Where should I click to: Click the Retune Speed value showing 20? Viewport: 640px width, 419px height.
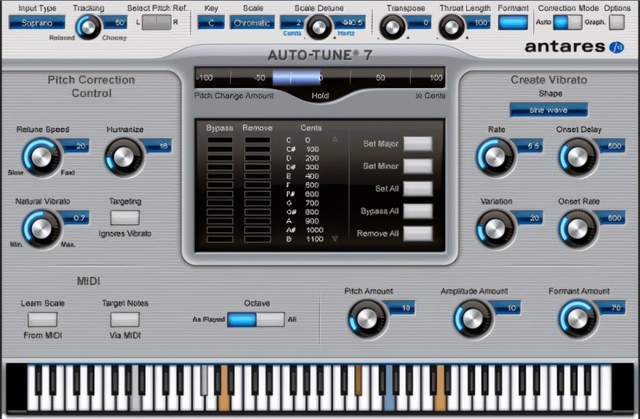[x=76, y=146]
